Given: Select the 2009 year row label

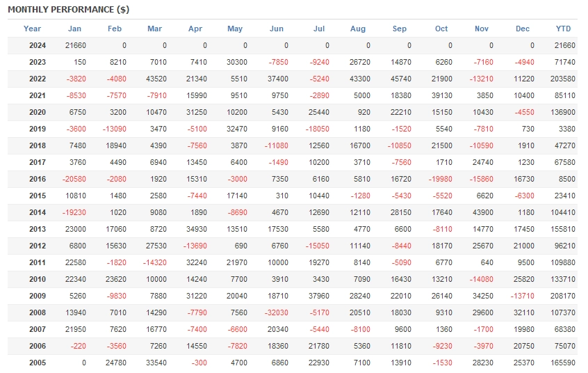Looking at the screenshot, I should click(38, 296).
